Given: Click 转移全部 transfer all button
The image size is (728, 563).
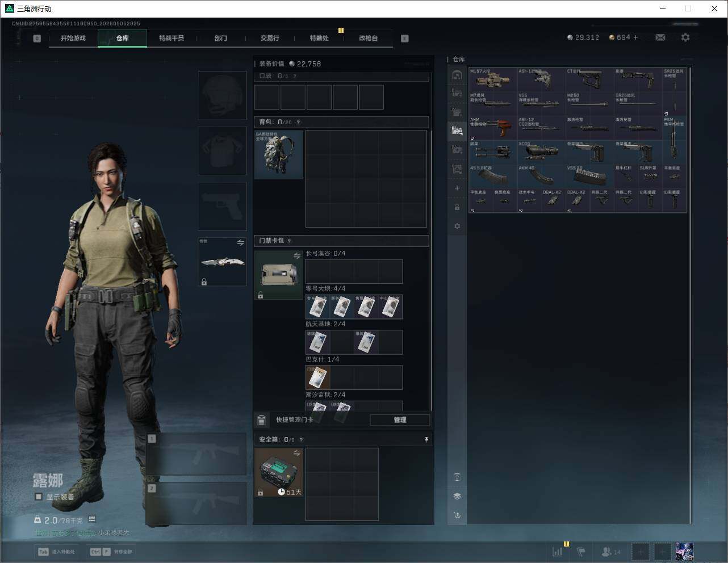Looking at the screenshot, I should pyautogui.click(x=111, y=552).
